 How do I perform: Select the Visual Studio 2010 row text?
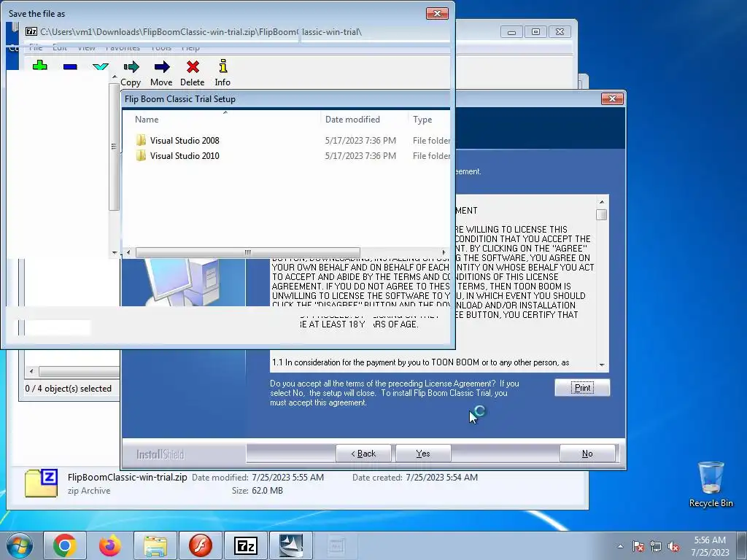coord(185,156)
